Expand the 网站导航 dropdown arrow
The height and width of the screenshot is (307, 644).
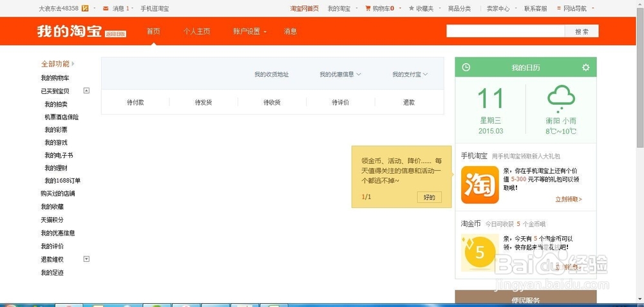[x=592, y=8]
